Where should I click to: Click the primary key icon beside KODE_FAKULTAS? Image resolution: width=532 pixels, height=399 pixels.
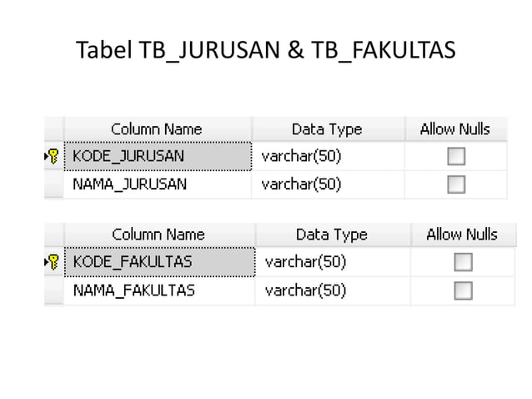coord(53,262)
